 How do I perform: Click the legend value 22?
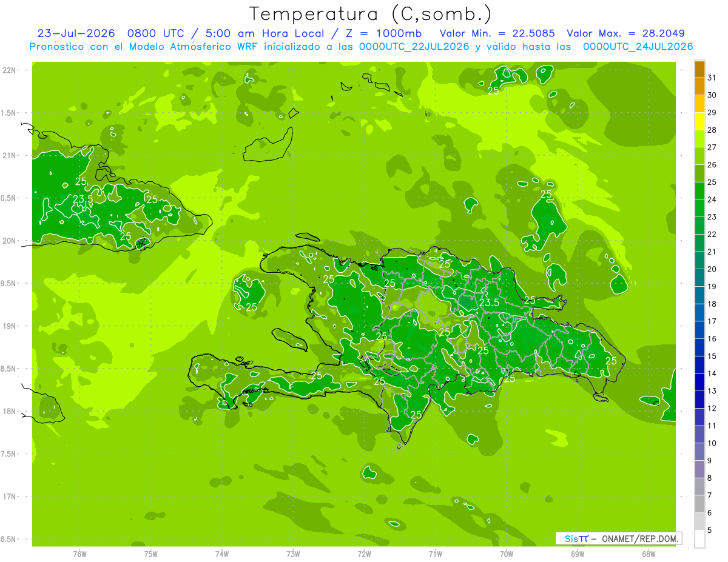[712, 234]
